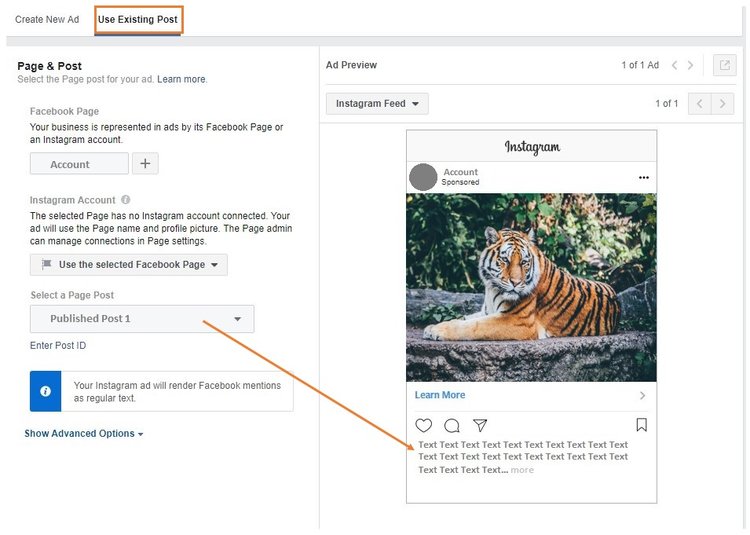Expand the caption with the more link
The image size is (750, 535).
coord(522,470)
